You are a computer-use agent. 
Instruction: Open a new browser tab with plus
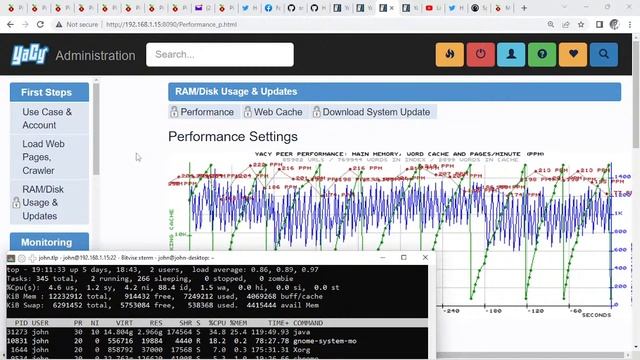pyautogui.click(x=524, y=8)
